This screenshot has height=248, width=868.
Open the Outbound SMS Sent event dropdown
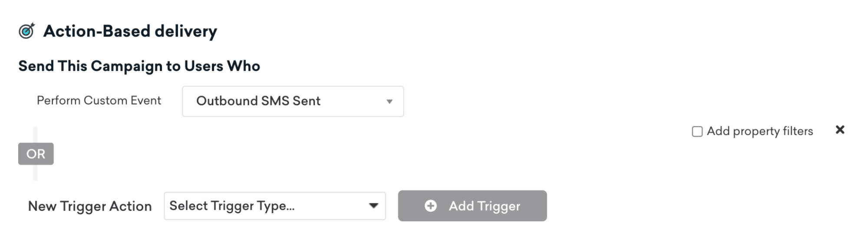pyautogui.click(x=293, y=101)
